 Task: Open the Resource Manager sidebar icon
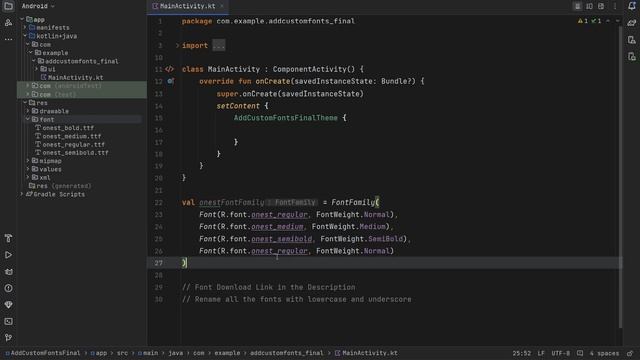coord(8,23)
